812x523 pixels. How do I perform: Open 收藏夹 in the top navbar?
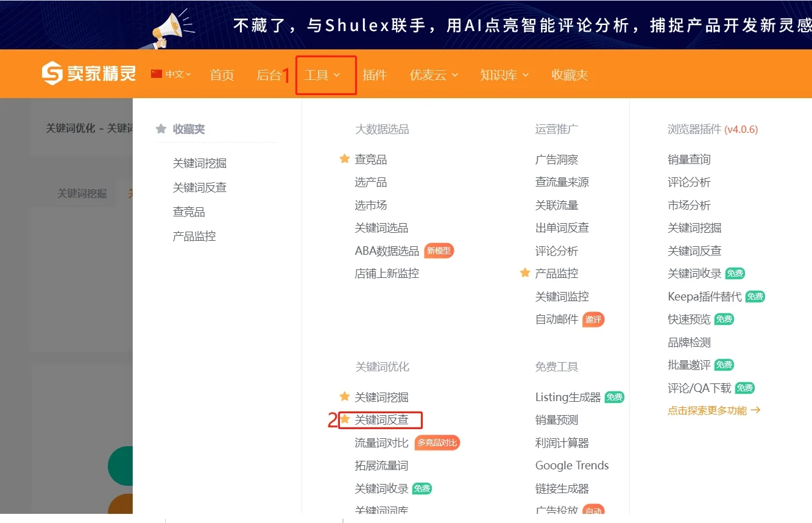(570, 75)
